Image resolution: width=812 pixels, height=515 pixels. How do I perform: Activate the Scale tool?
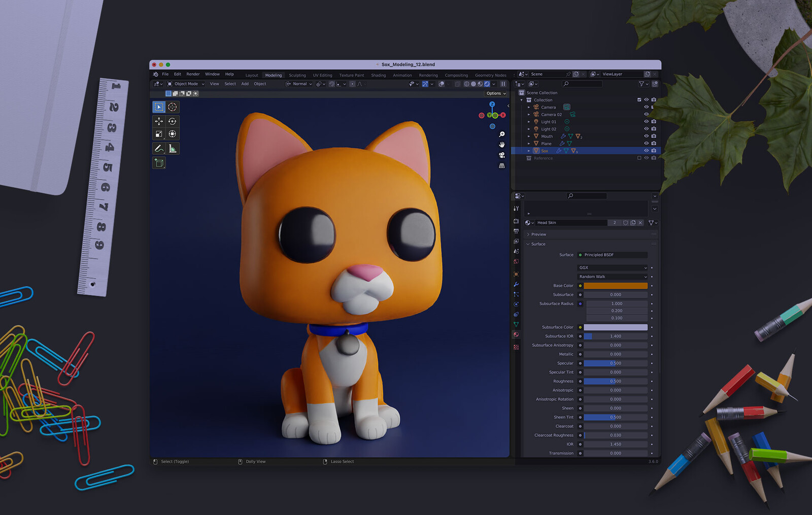click(159, 134)
